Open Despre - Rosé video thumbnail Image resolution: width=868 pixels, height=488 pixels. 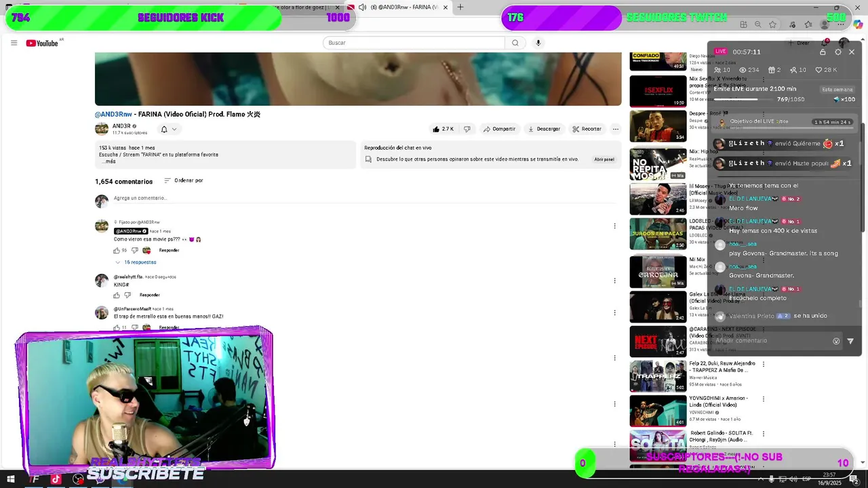pos(658,125)
